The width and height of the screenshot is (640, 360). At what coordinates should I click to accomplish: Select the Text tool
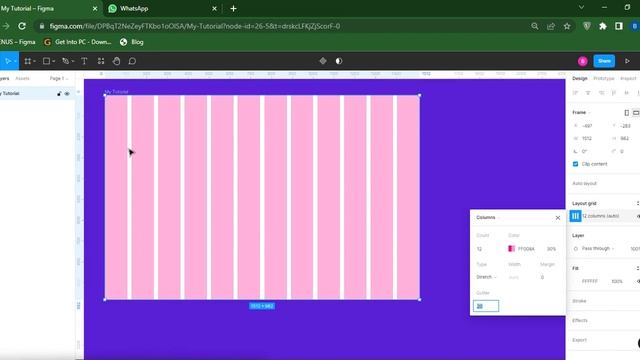point(84,61)
